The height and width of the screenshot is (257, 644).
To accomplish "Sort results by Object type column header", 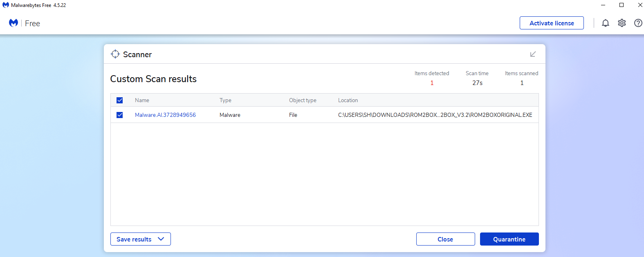I will coord(303,100).
